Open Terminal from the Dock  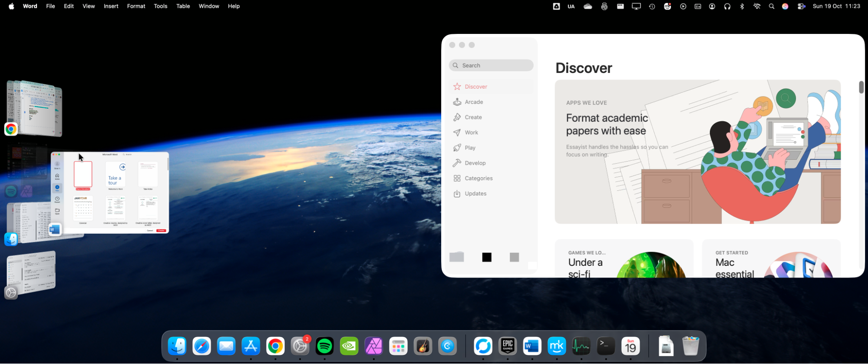[606, 346]
